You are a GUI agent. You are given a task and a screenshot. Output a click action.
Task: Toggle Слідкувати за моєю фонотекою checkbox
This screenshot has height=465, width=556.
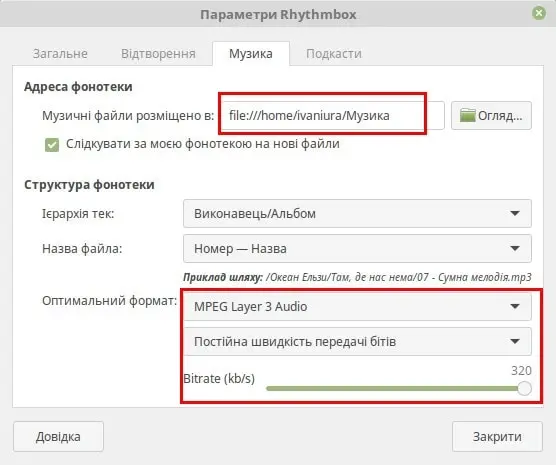(52, 145)
